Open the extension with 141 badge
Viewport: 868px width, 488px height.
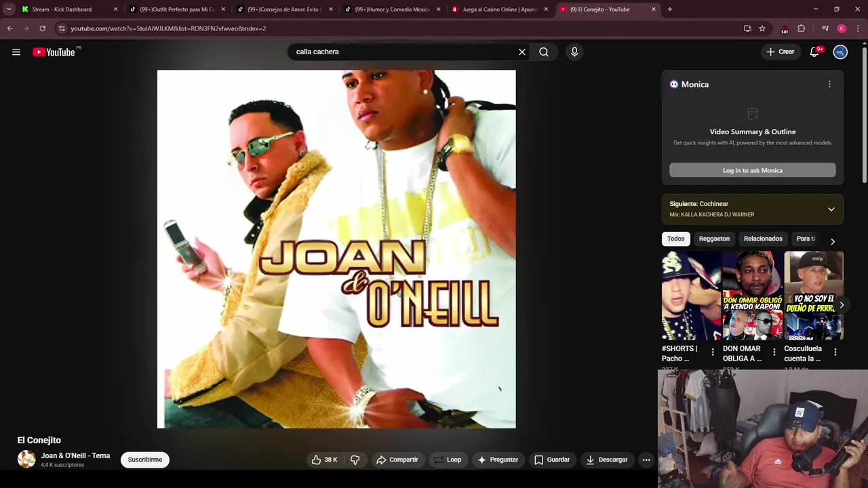[785, 28]
